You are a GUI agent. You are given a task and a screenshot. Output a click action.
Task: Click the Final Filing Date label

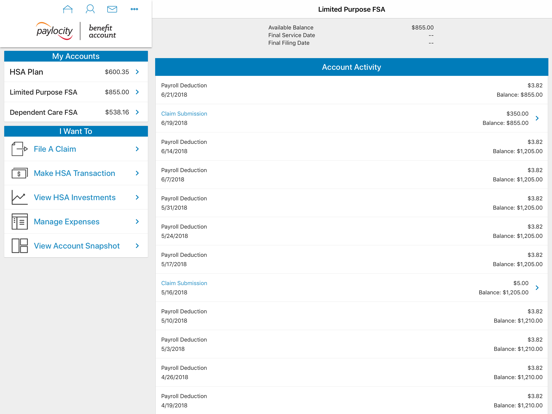click(x=289, y=43)
